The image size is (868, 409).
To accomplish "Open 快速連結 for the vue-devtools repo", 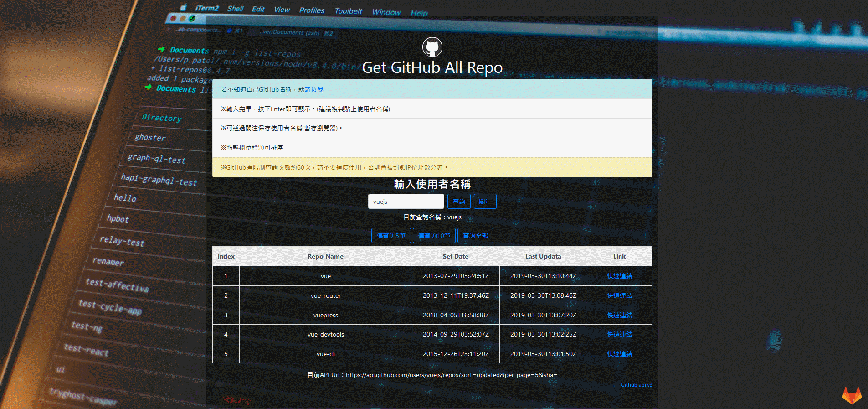I will point(619,334).
